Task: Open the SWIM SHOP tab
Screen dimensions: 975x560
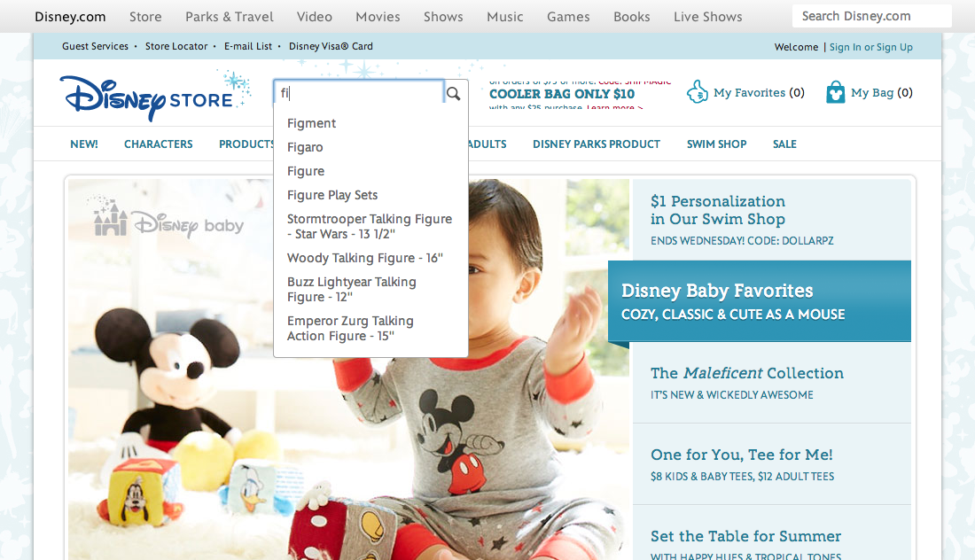Action: (x=716, y=144)
